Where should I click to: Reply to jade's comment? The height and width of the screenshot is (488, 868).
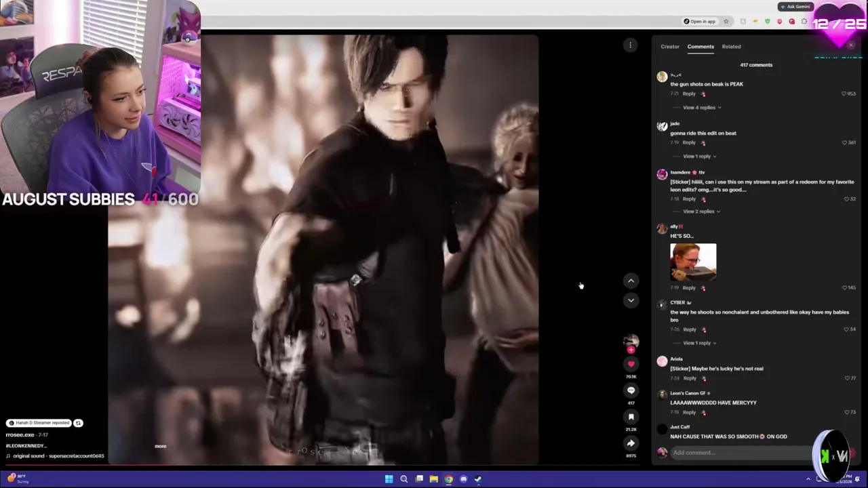689,142
